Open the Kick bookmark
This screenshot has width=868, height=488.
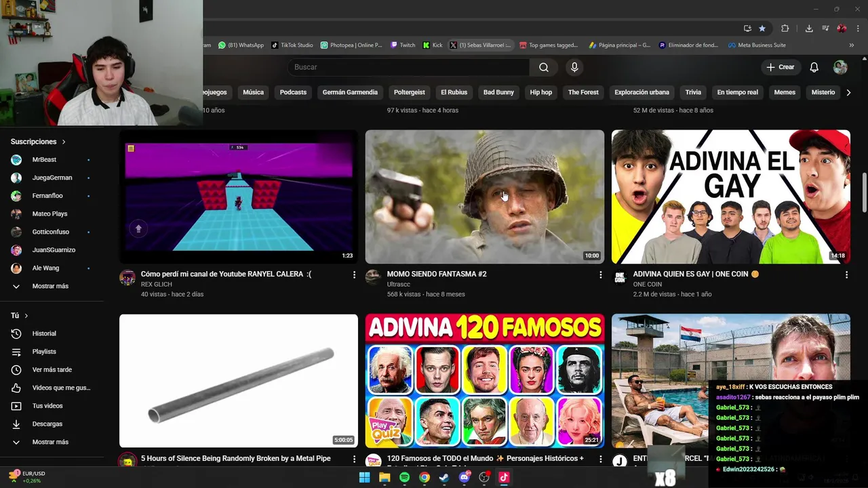click(433, 45)
